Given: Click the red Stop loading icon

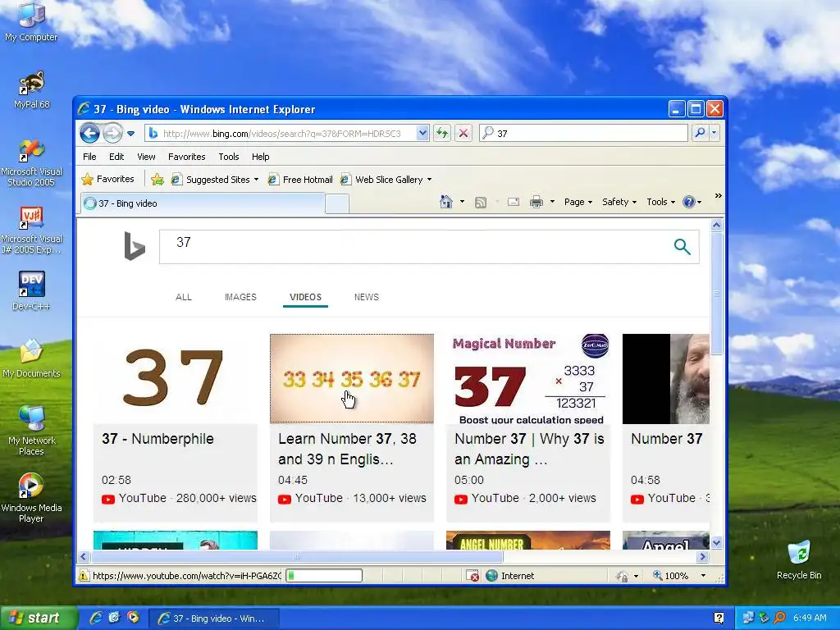Looking at the screenshot, I should (x=463, y=134).
